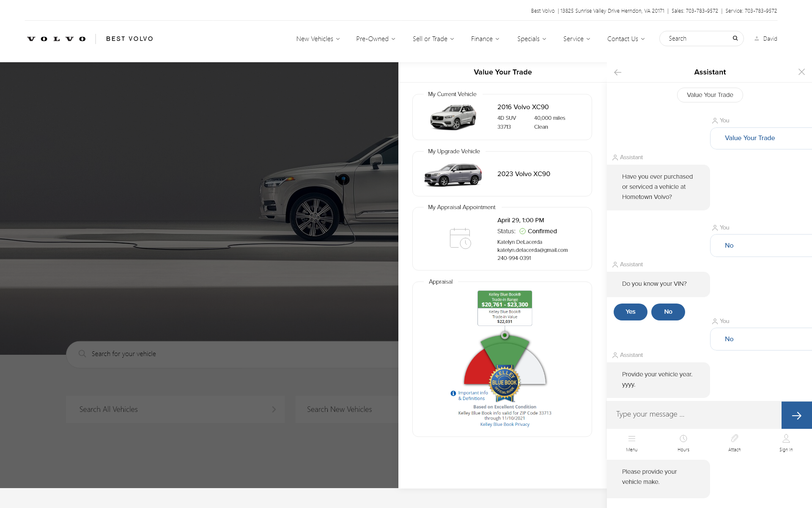Screen dimensions: 812x508
Task: Click the 2023 Volvo XC90 title
Action: coord(524,174)
